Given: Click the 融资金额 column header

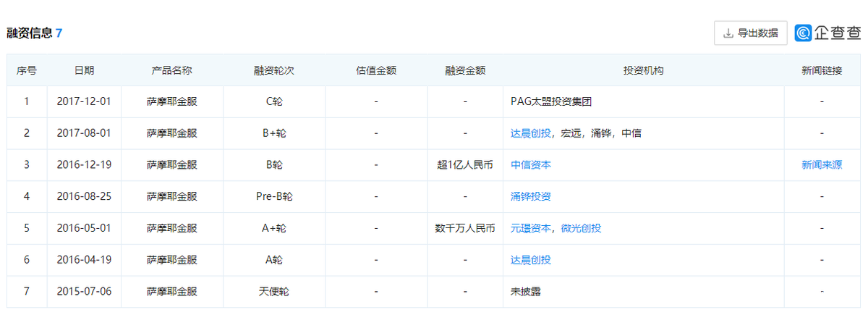Looking at the screenshot, I should point(465,71).
